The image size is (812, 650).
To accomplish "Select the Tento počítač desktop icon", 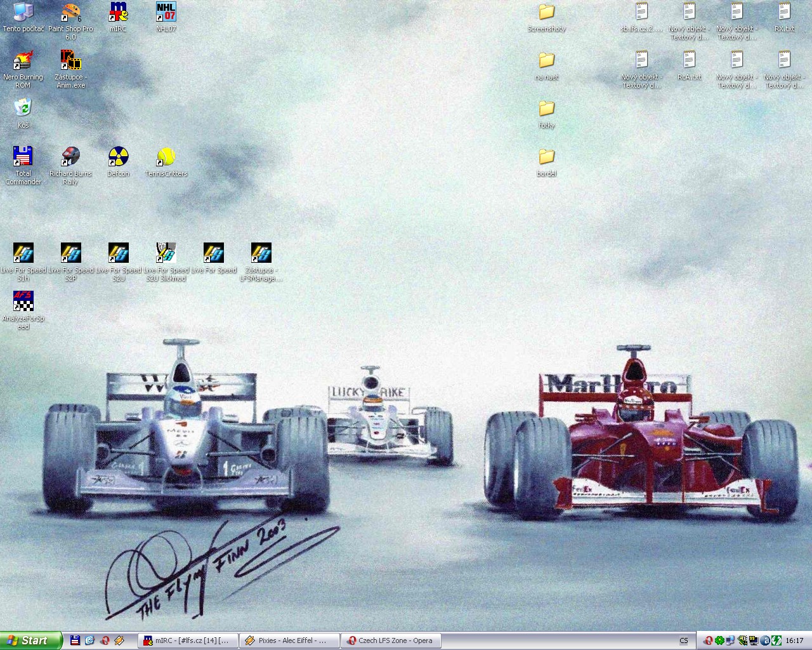I will click(23, 17).
